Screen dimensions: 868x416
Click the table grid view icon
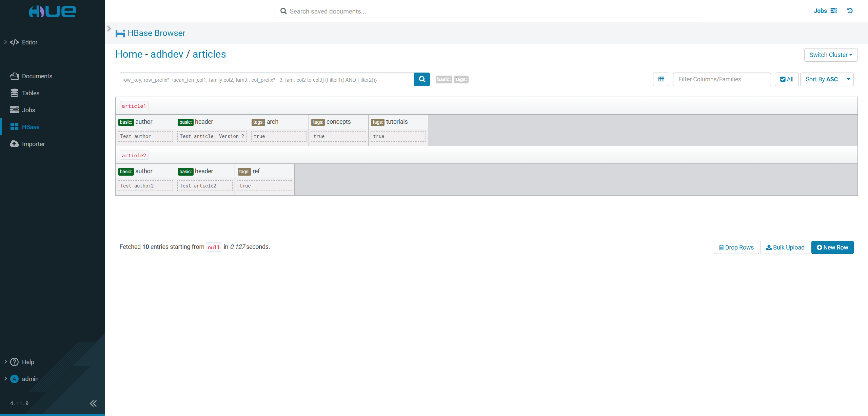661,79
